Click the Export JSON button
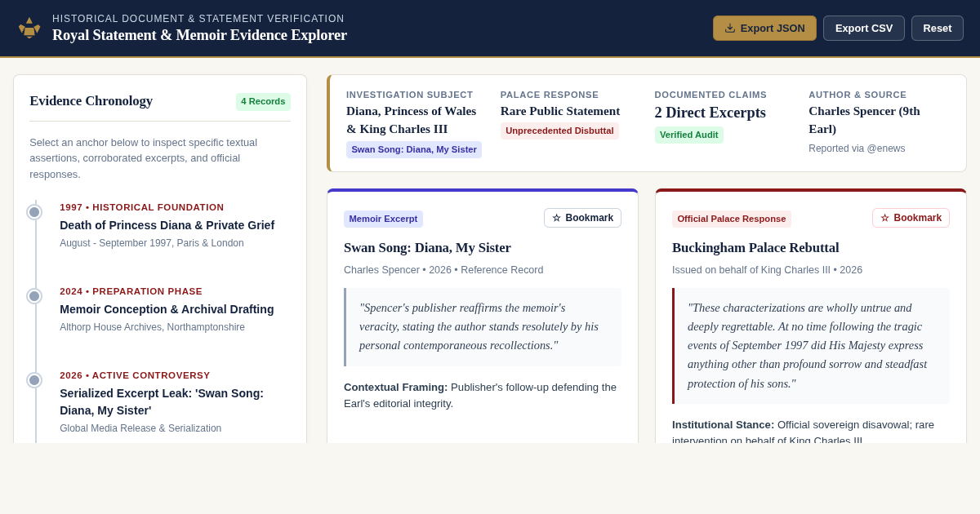Viewport: 980px width, 514px height. 764,28
